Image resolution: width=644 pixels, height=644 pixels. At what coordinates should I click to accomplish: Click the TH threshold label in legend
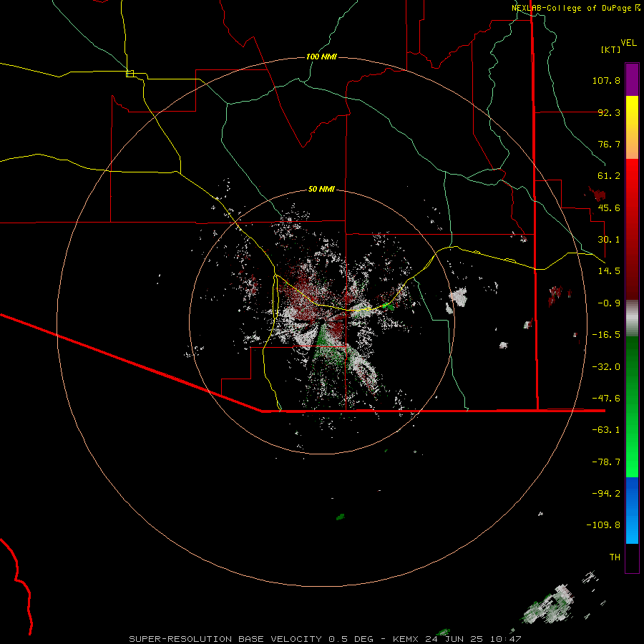(x=615, y=557)
